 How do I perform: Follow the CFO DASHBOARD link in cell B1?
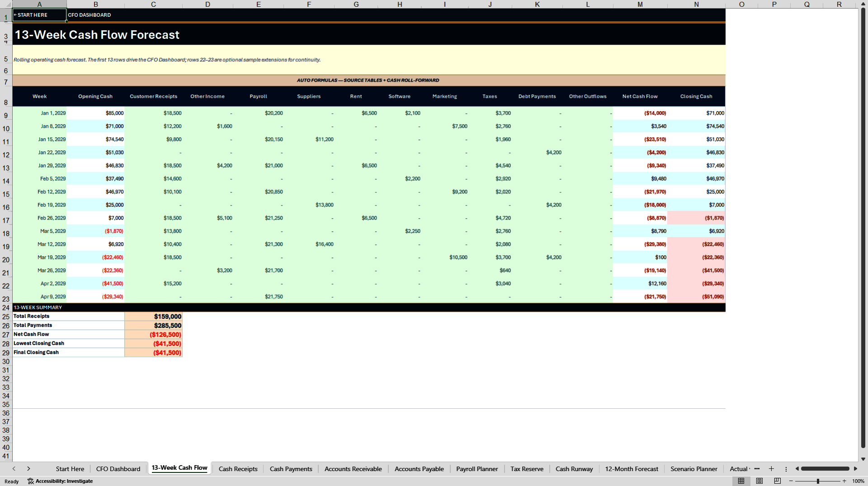[90, 15]
